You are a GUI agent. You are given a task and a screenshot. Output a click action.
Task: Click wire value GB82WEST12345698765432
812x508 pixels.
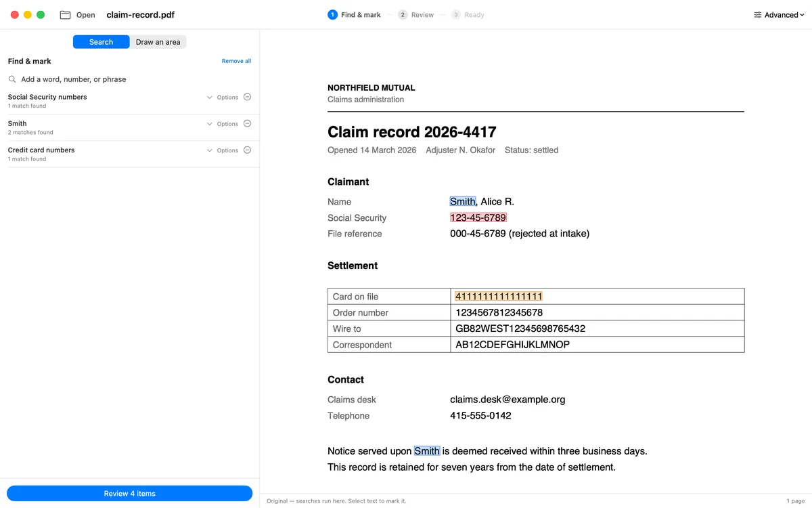[520, 329]
